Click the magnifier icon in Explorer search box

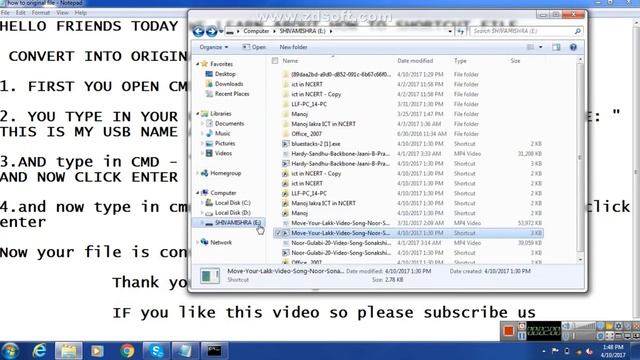(x=577, y=31)
